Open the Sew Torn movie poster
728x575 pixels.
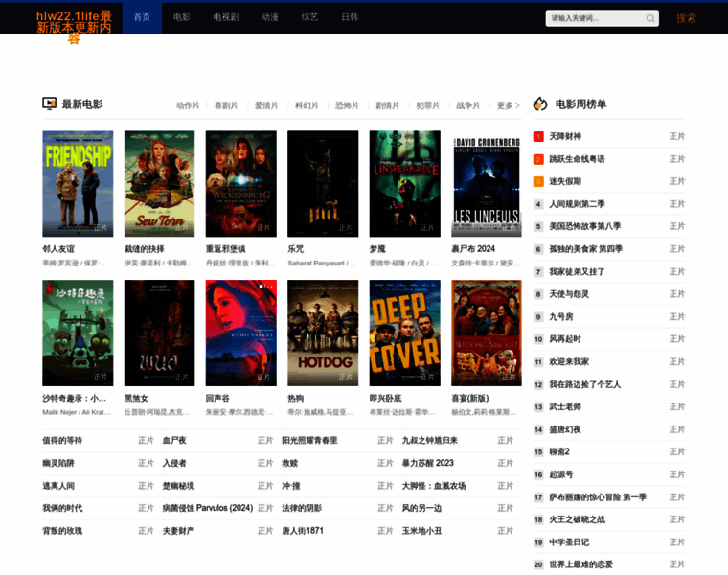pos(159,184)
